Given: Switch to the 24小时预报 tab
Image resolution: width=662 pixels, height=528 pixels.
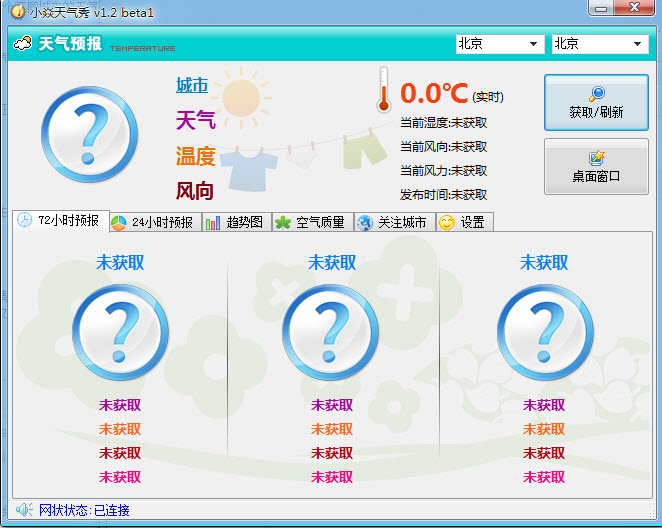Looking at the screenshot, I should point(155,222).
